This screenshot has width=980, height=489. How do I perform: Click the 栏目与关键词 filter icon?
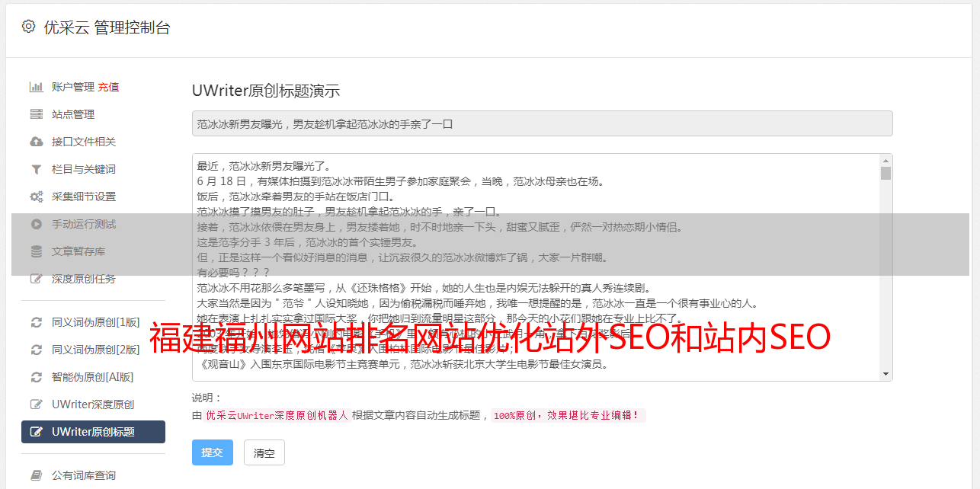(36, 169)
